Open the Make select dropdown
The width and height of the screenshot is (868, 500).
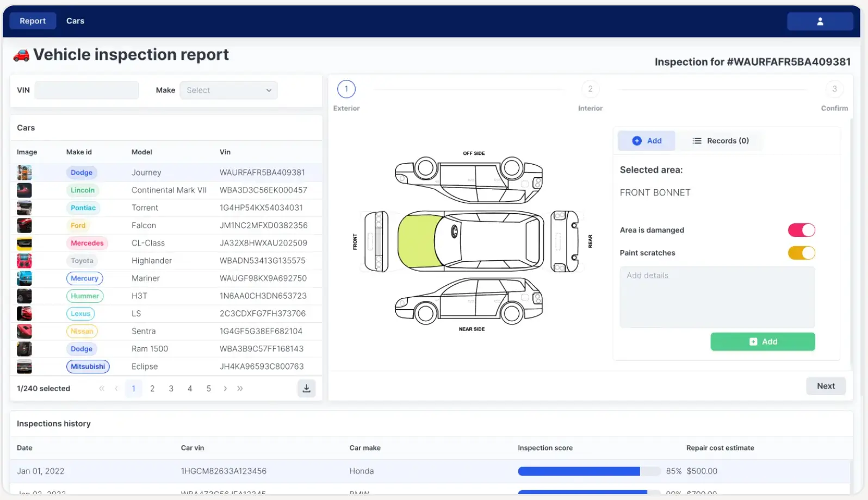click(228, 90)
